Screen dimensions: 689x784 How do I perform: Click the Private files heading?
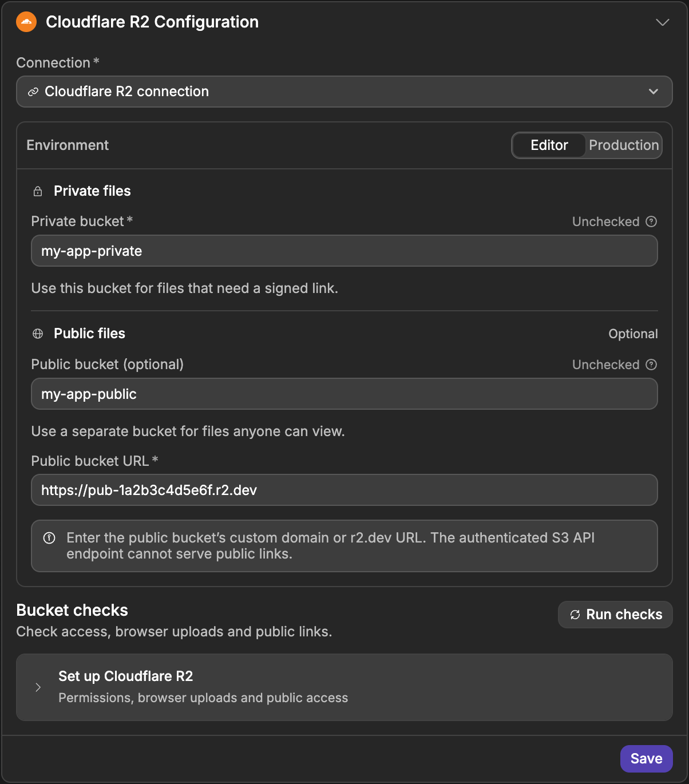click(x=92, y=191)
